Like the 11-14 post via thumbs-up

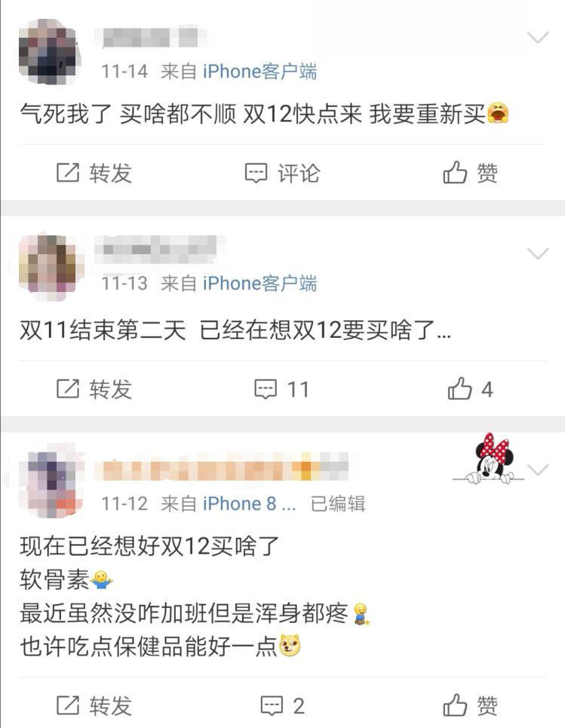[x=455, y=172]
